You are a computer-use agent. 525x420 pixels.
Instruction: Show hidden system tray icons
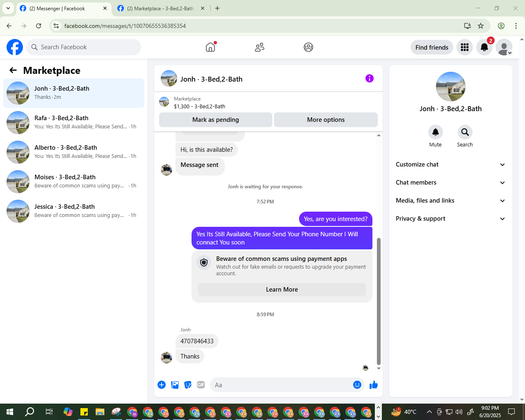tap(429, 412)
